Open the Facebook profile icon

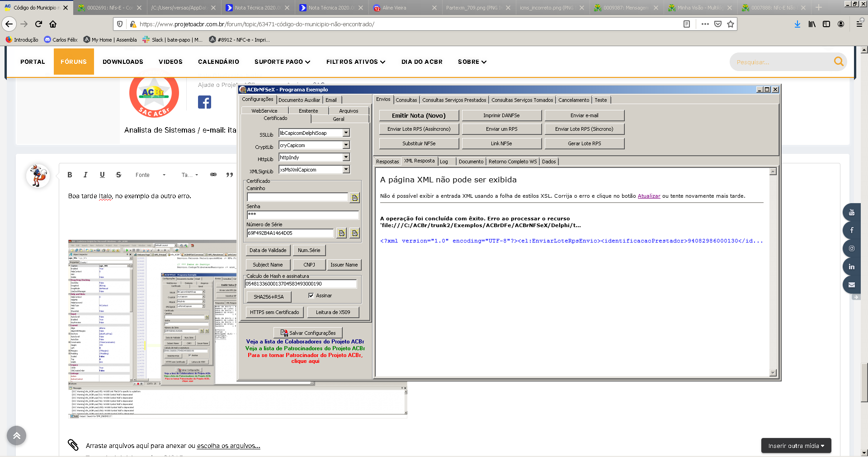coord(204,102)
